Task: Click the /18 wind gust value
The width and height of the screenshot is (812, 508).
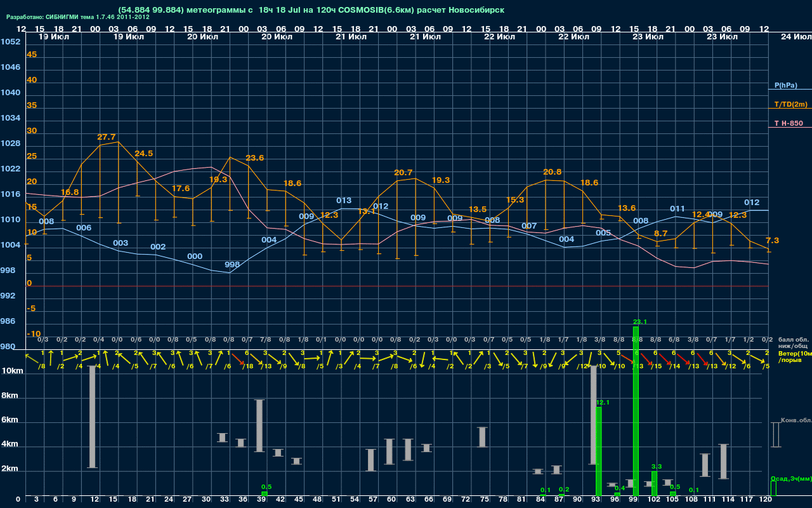Action: [247, 366]
